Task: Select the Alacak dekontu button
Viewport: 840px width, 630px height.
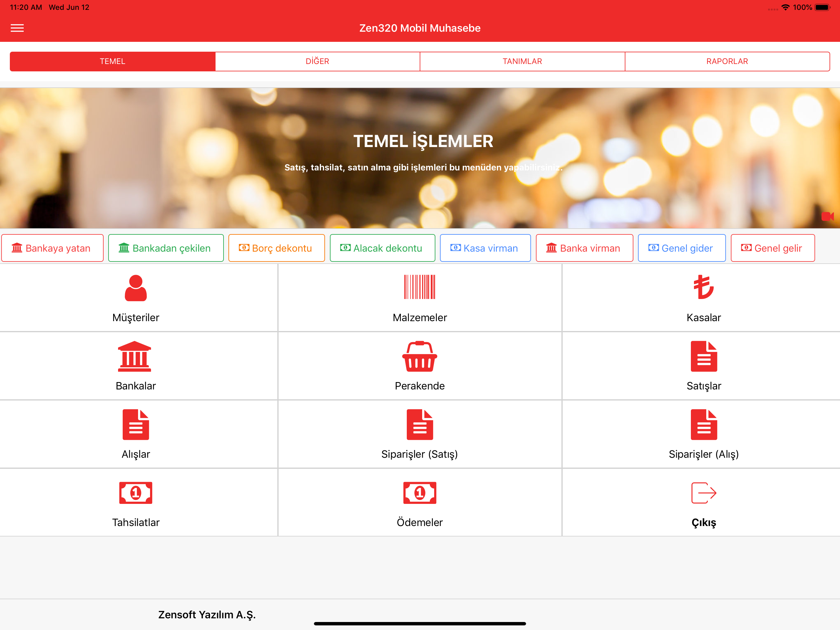Action: (382, 248)
